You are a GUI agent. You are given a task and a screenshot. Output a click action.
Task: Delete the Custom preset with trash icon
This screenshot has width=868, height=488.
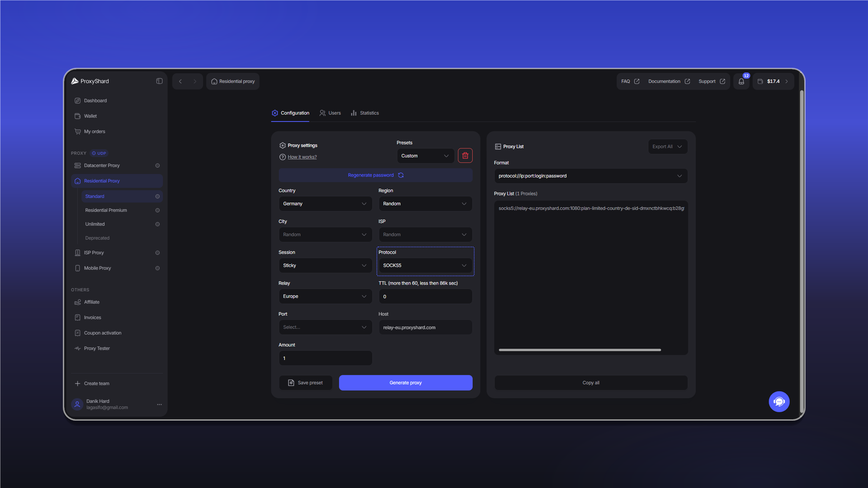[465, 155]
